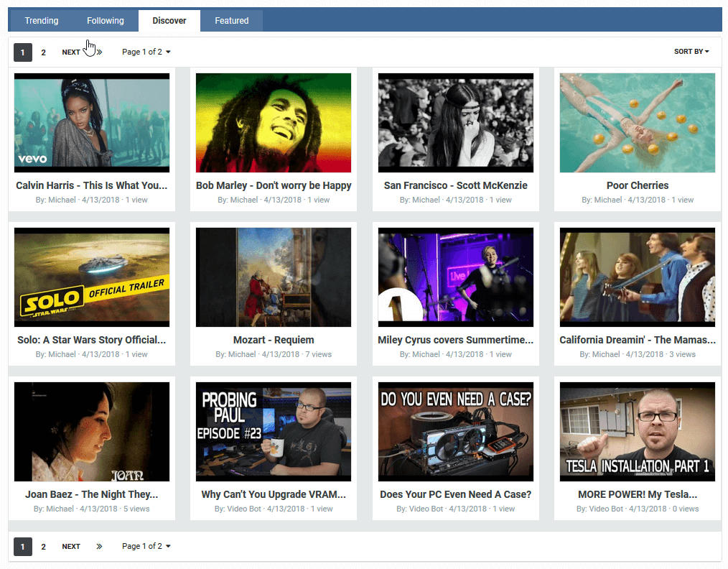Open the Probing Paul Episode #23 thumbnail
Viewport: 728px width, 569px height.
point(274,432)
